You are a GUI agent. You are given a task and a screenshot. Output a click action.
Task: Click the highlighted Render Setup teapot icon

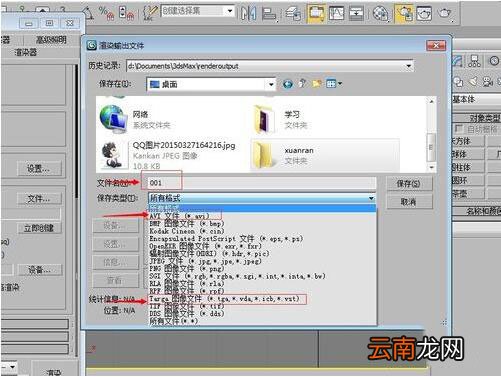click(404, 13)
